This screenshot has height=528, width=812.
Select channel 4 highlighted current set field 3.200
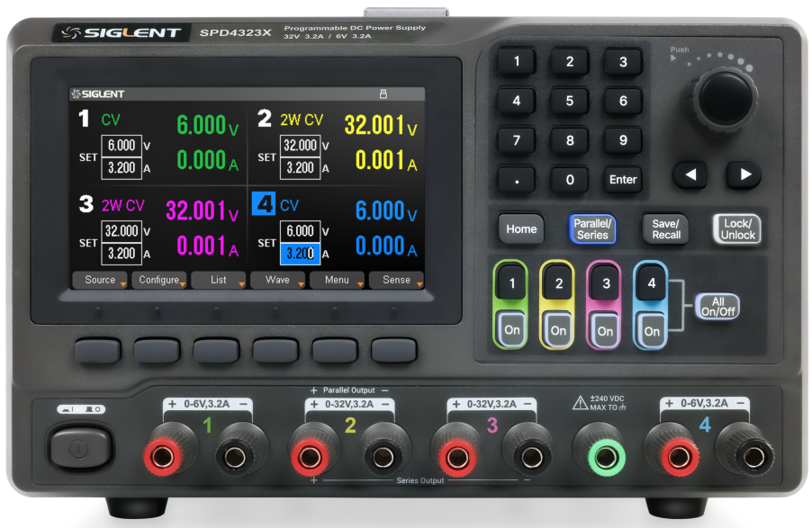301,254
